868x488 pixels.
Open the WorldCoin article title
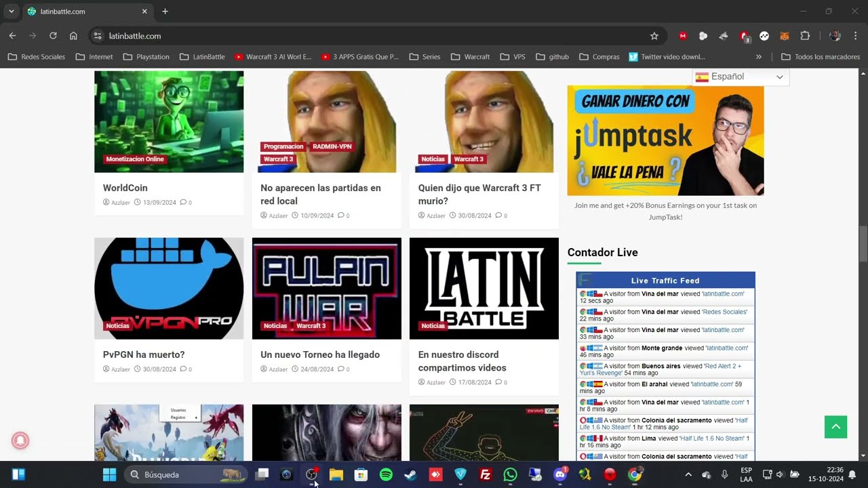pos(125,188)
